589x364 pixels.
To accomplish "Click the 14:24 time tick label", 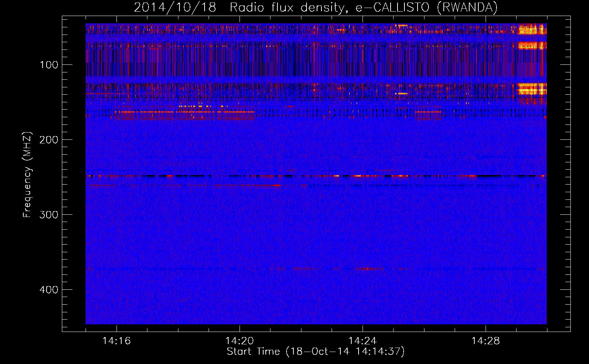I will pos(363,341).
